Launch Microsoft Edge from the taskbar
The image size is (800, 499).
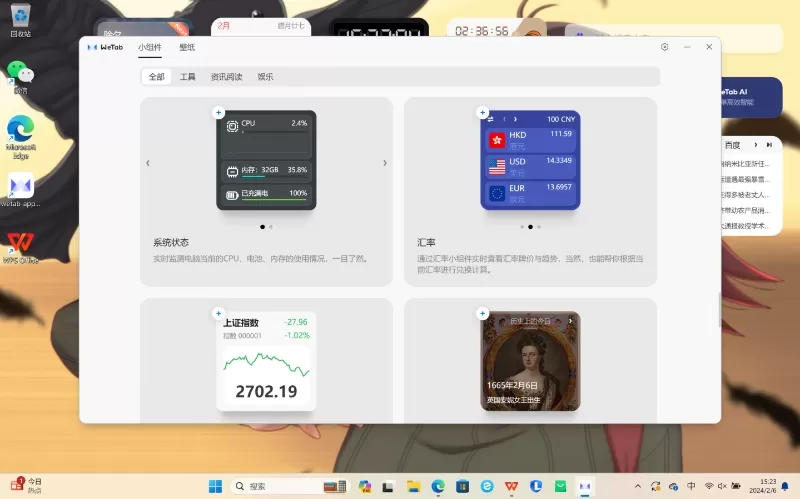point(438,486)
